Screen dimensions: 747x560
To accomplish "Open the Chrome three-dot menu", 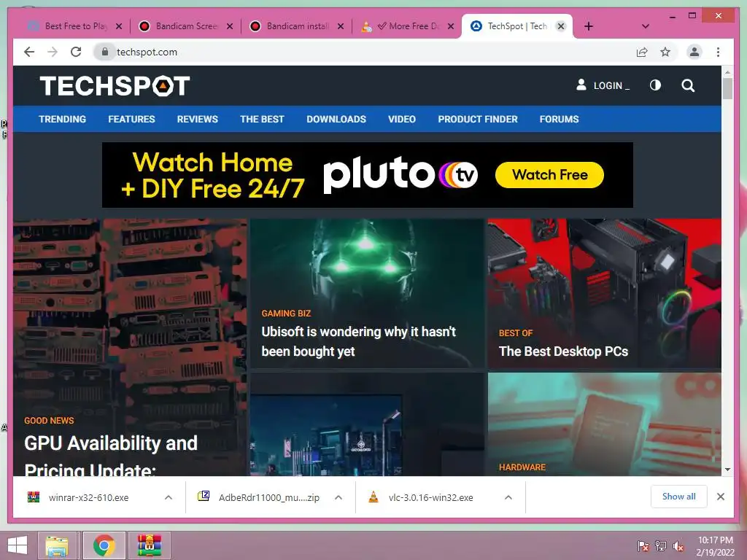I will tap(718, 52).
